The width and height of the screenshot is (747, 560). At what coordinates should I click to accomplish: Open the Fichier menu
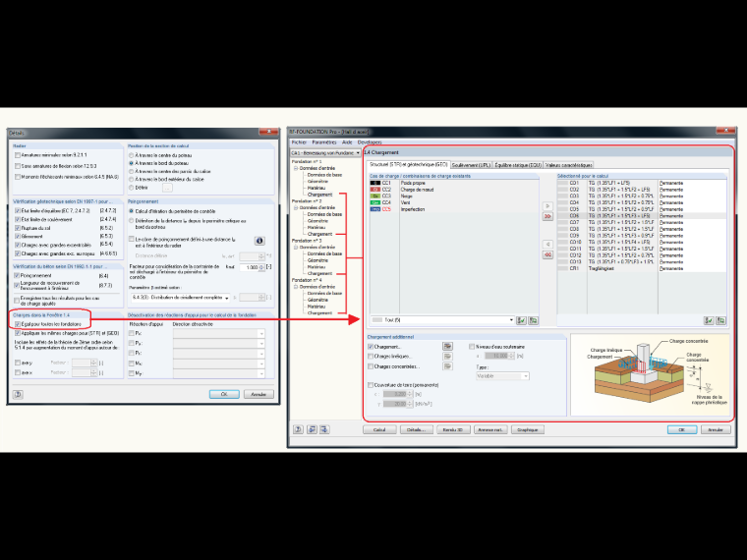[299, 142]
